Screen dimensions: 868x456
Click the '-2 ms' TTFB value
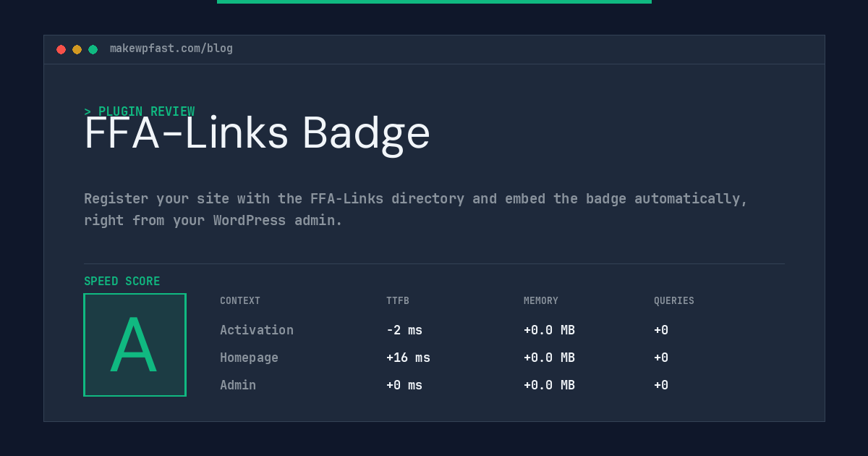[x=404, y=330]
